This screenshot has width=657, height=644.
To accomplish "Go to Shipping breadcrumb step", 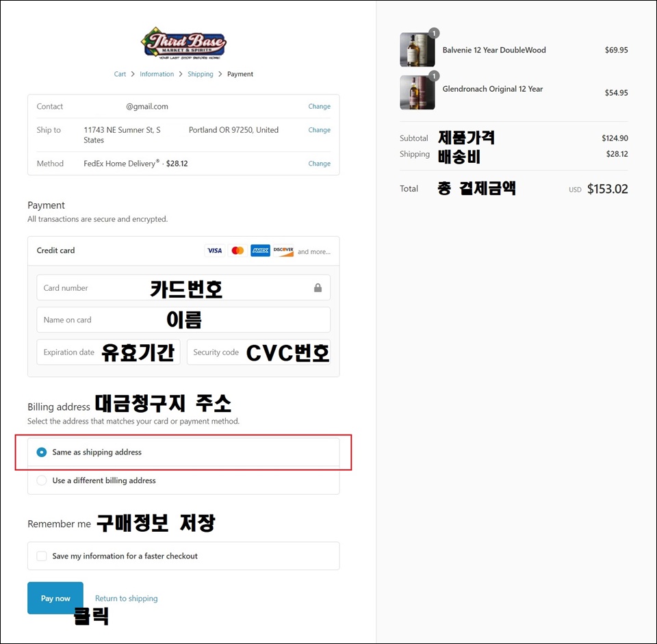I will click(201, 74).
